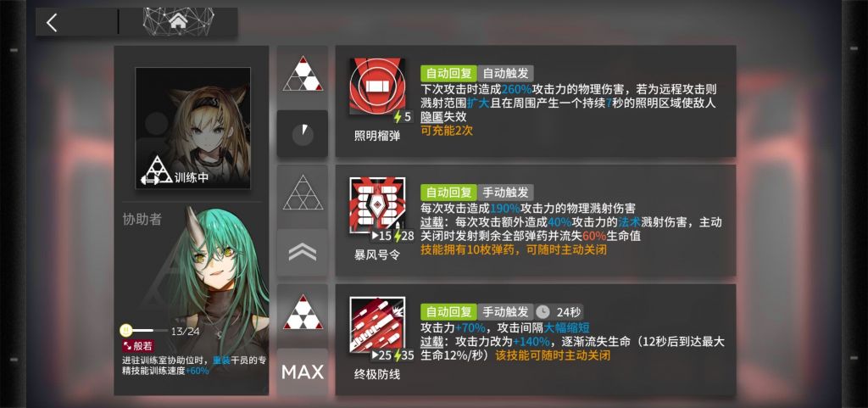The width and height of the screenshot is (868, 408).
Task: Open the training progress timer icon
Action: pyautogui.click(x=303, y=134)
